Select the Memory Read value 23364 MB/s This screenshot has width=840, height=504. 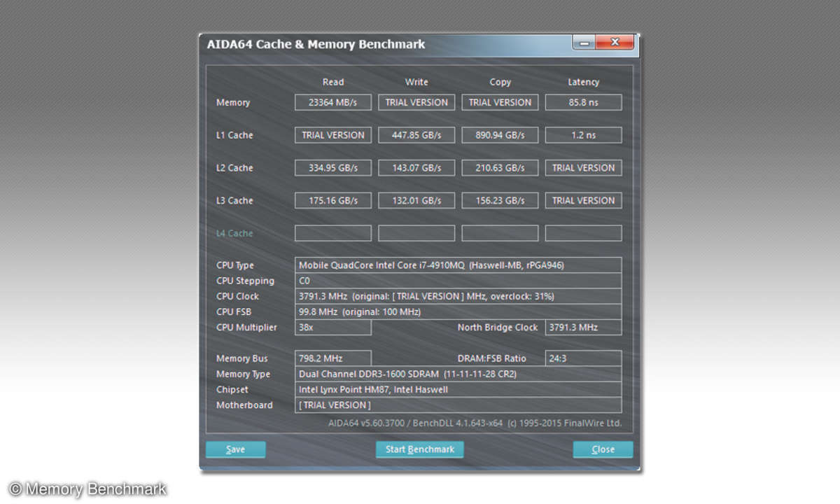pyautogui.click(x=333, y=102)
